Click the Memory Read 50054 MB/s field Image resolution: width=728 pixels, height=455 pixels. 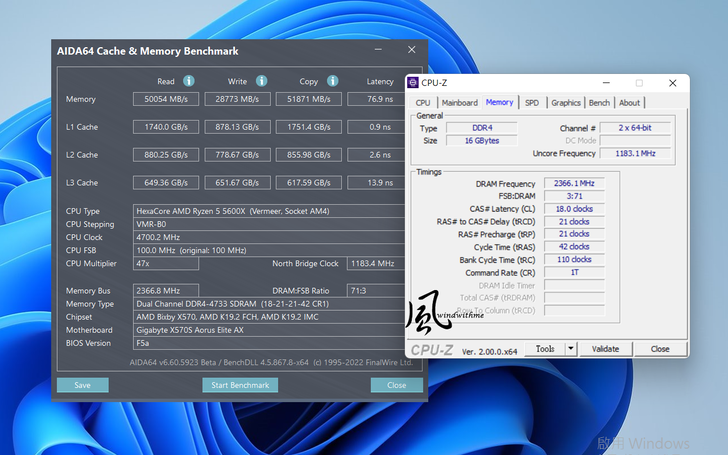click(166, 99)
